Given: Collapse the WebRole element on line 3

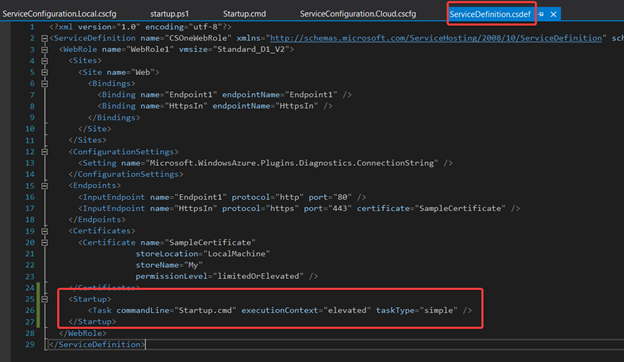Looking at the screenshot, I should point(45,50).
